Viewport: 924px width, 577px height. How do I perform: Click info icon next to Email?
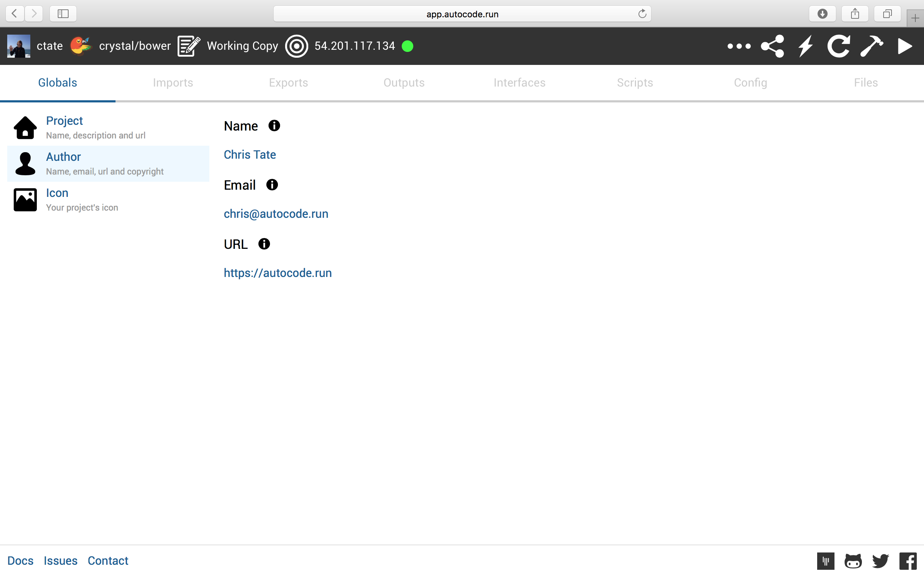point(272,185)
